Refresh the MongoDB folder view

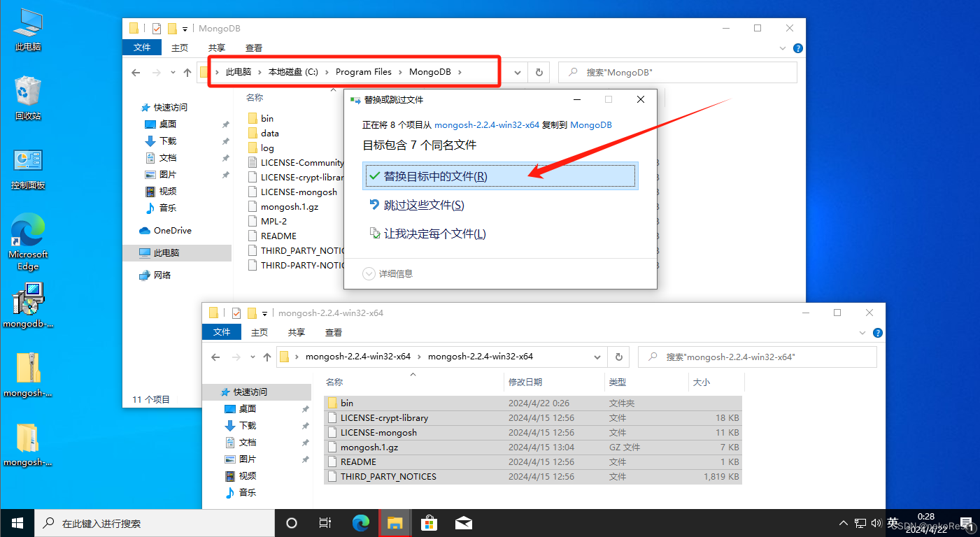click(539, 72)
